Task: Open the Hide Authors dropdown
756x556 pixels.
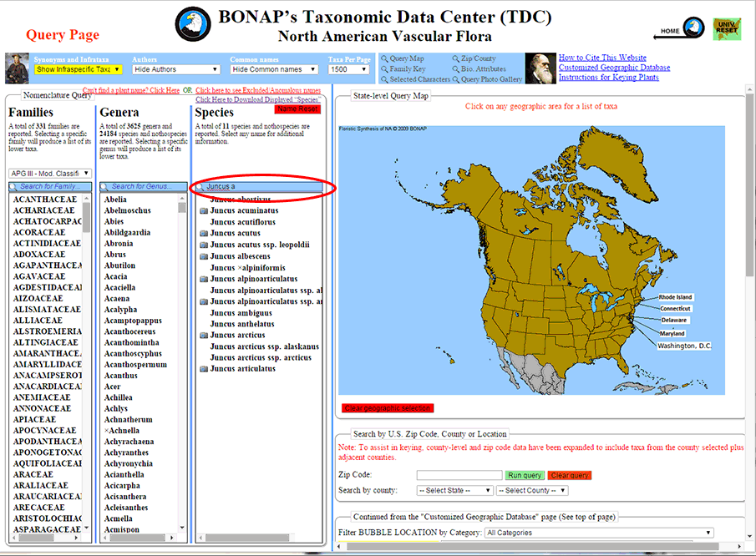Action: click(176, 69)
